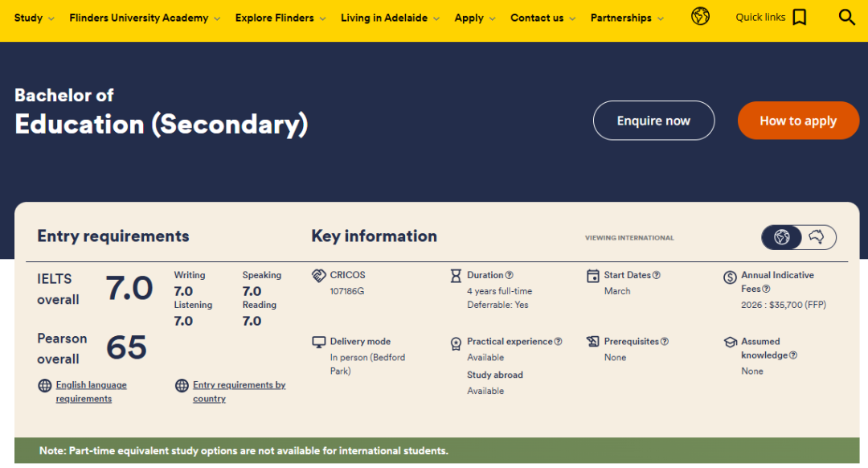Click the Key information heading
This screenshot has height=468, width=868.
point(375,236)
